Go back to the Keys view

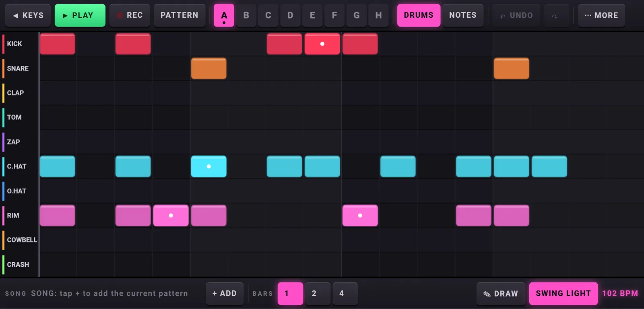(28, 15)
